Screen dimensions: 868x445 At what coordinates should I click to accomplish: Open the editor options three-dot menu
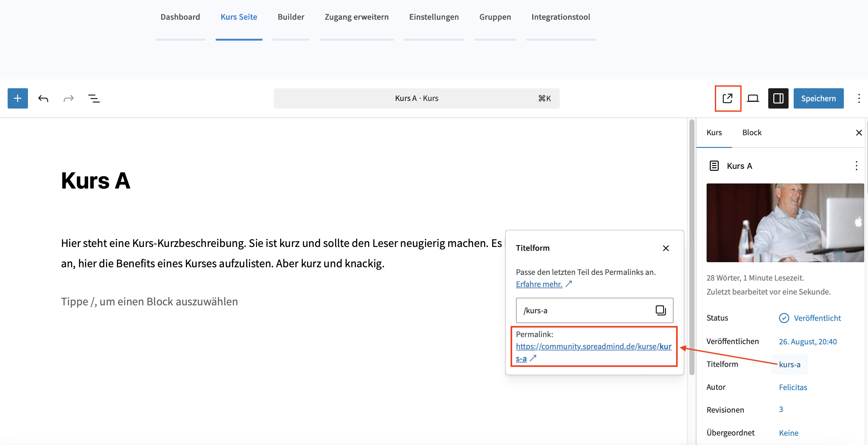click(x=858, y=98)
